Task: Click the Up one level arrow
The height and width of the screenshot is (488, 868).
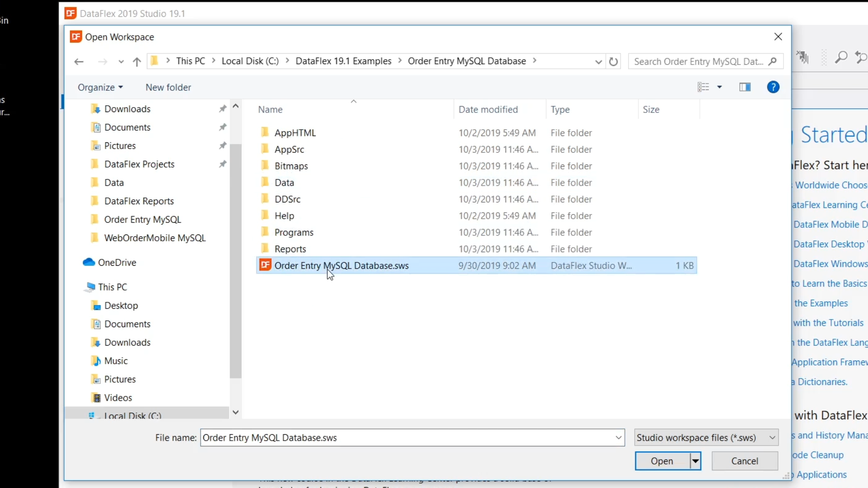Action: [x=137, y=61]
